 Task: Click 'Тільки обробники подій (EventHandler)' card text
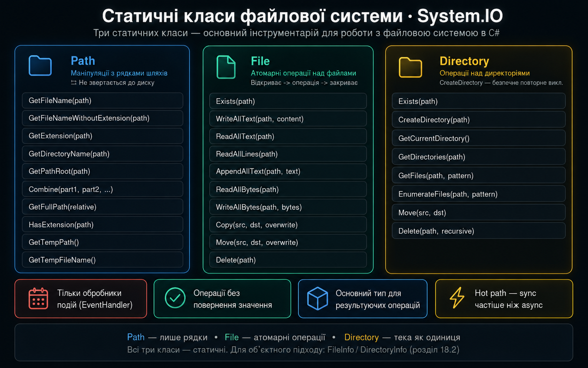pos(95,299)
